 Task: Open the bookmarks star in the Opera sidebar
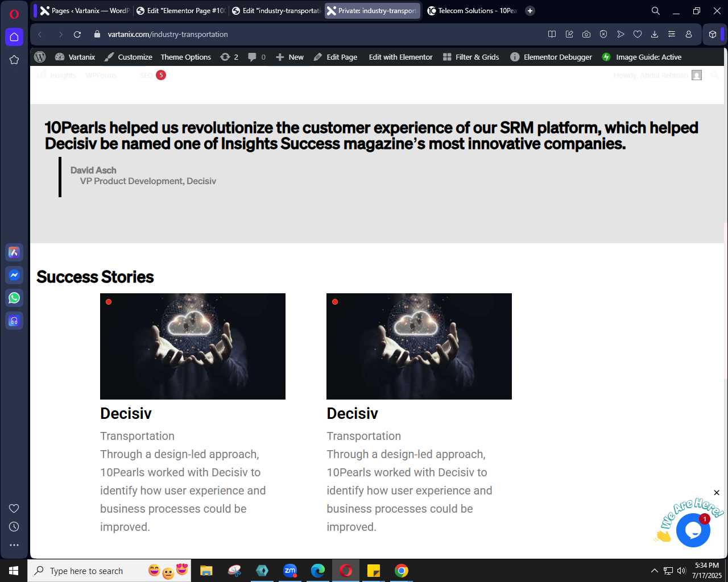[14, 60]
